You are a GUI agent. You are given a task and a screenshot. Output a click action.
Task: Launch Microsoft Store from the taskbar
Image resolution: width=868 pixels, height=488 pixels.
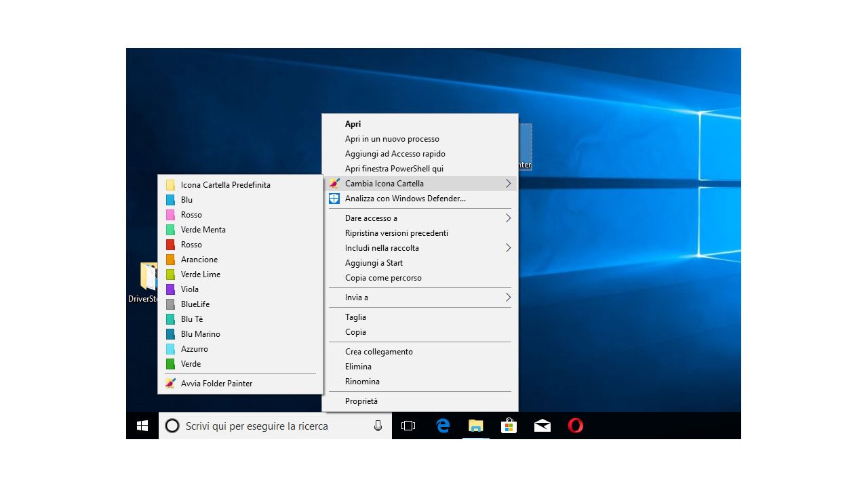509,426
